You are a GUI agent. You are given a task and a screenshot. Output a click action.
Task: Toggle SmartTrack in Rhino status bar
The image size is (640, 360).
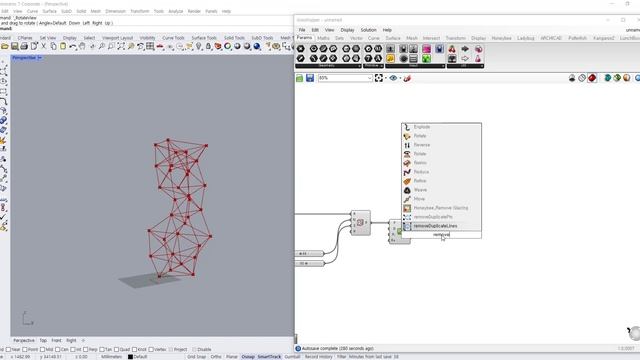pos(269,357)
